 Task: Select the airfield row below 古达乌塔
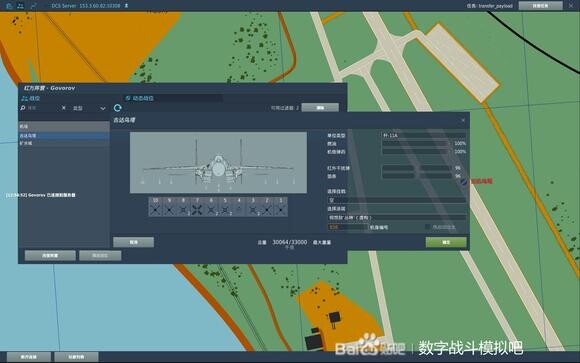(64, 143)
